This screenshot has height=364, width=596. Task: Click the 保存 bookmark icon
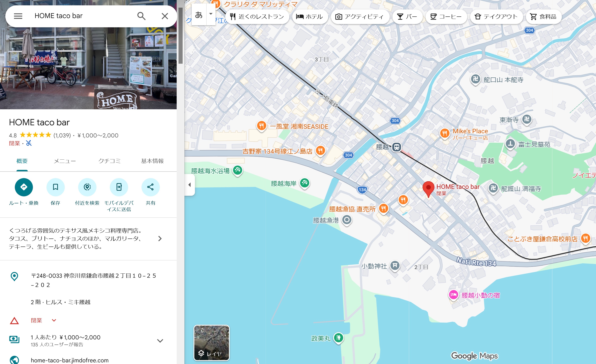point(55,187)
